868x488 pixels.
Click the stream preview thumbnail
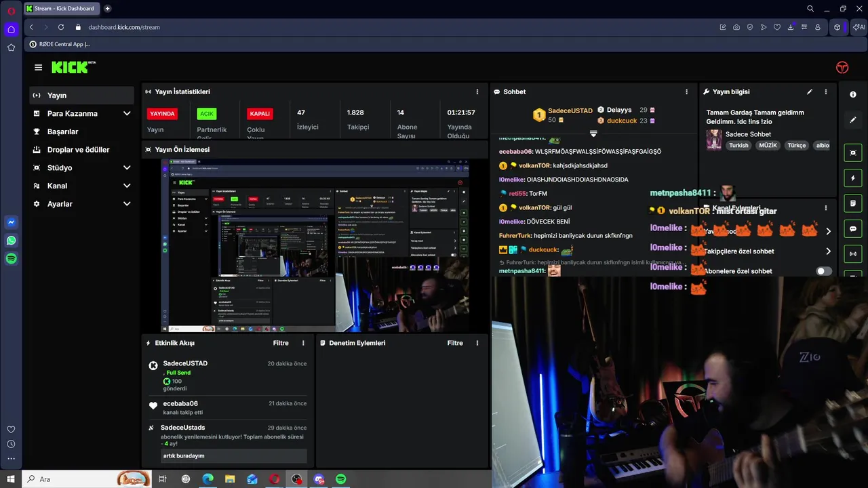pyautogui.click(x=314, y=245)
